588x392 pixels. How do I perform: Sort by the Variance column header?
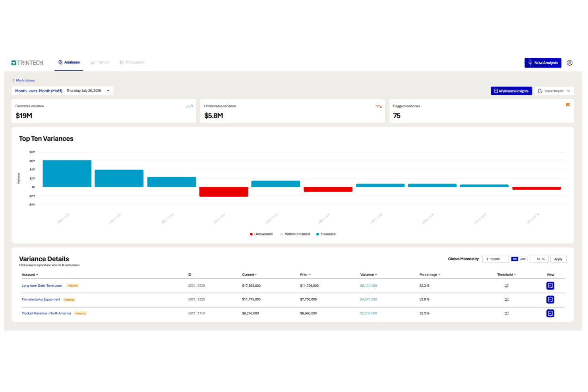pos(368,274)
